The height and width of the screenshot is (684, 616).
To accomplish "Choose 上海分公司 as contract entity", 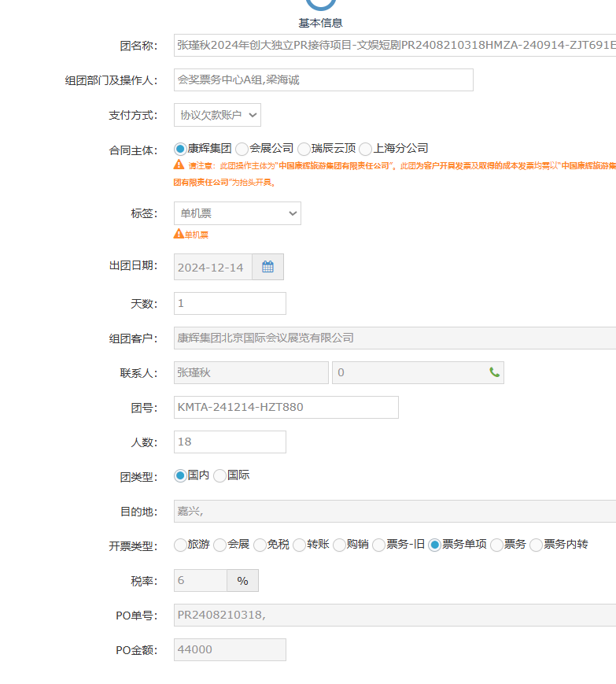I will 366,149.
